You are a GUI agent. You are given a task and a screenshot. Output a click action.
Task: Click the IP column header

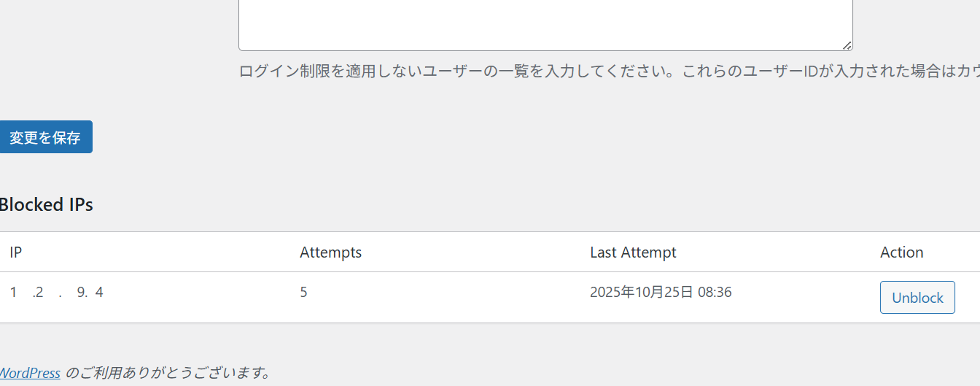tap(16, 252)
